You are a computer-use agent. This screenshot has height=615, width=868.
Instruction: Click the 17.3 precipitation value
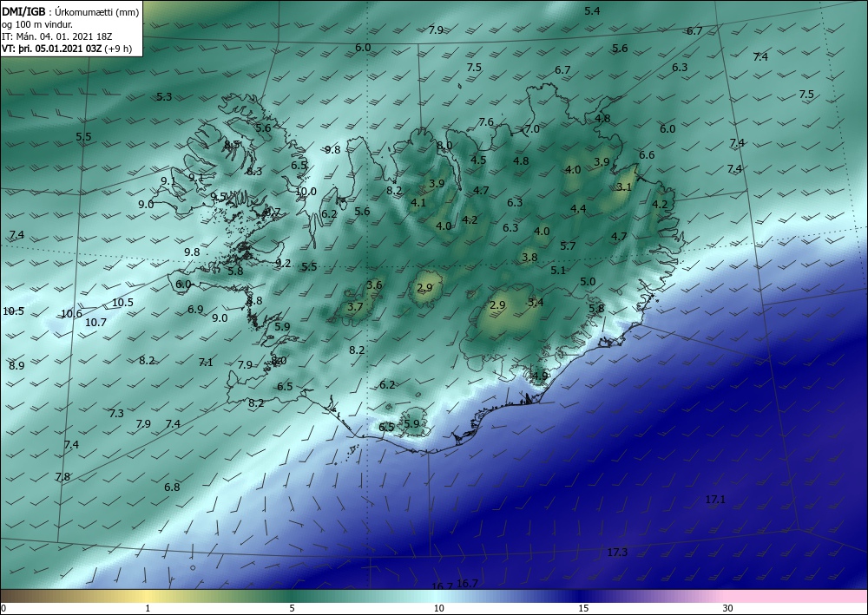pos(617,553)
